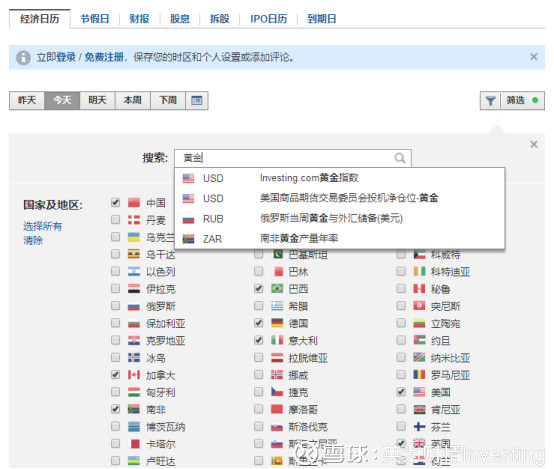The image size is (554, 469).
Task: Check the 乌干达 checkbox
Action: [115, 254]
